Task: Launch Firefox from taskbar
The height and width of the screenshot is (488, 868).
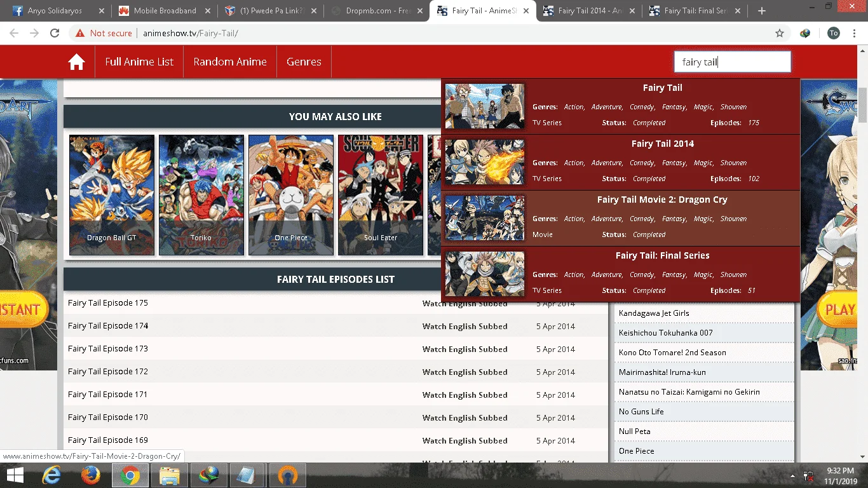Action: click(91, 475)
